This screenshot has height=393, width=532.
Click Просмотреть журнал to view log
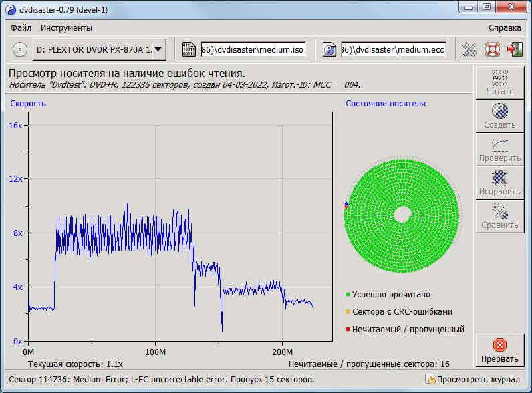(473, 380)
